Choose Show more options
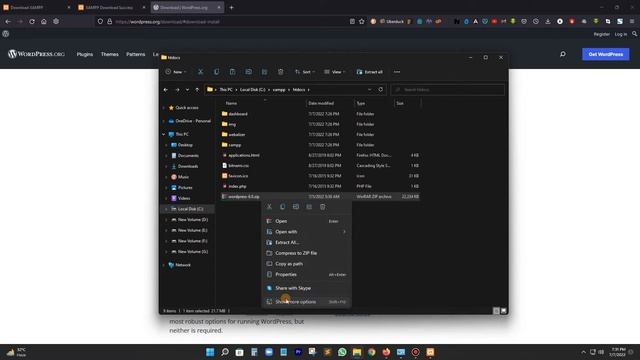Screen dimensions: 640x360 pyautogui.click(x=306, y=302)
